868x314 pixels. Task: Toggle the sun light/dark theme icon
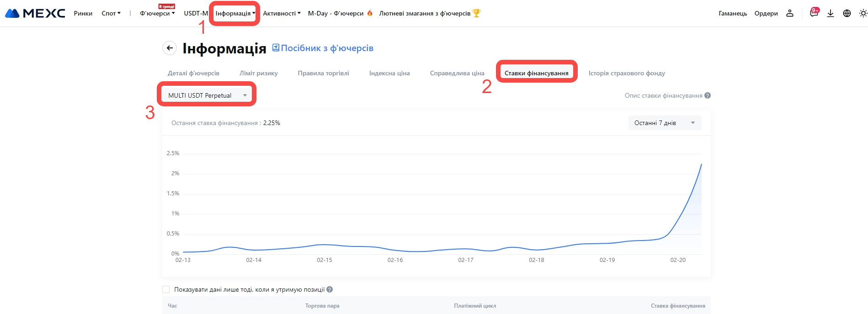point(863,13)
